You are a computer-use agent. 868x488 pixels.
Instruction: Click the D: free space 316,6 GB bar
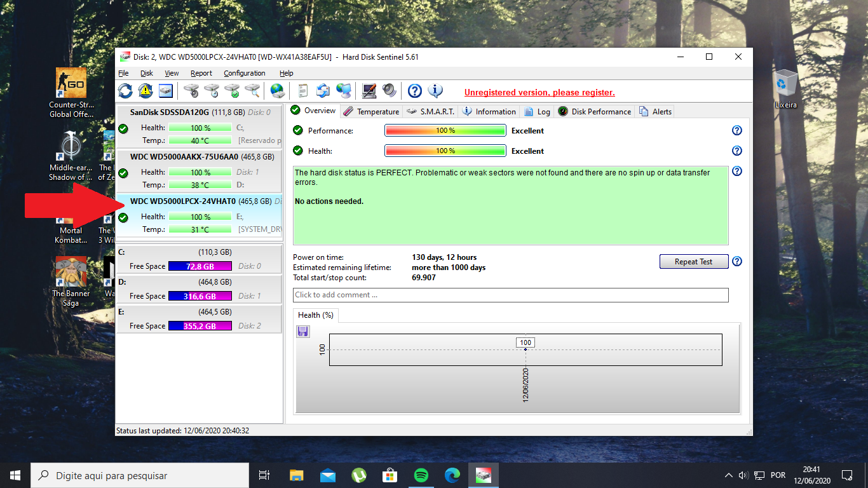pos(200,296)
